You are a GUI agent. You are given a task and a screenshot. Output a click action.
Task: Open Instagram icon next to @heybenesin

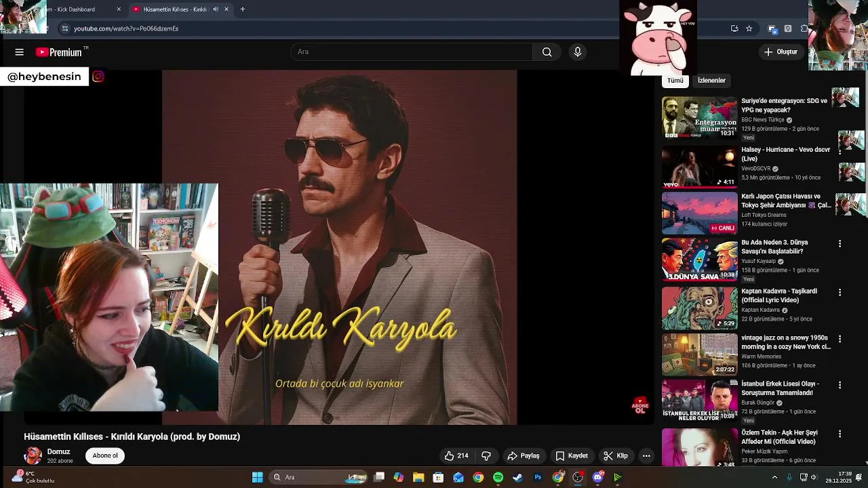(x=98, y=77)
